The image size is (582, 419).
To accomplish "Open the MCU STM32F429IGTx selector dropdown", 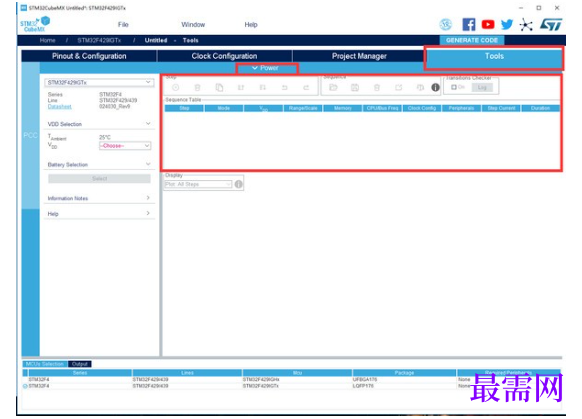I will (x=99, y=82).
